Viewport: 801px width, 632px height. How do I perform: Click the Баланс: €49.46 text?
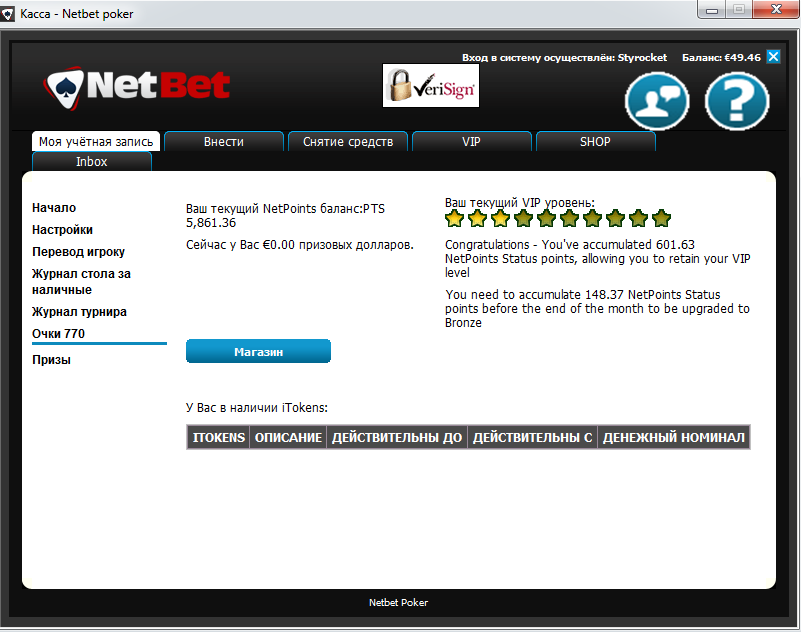[721, 57]
